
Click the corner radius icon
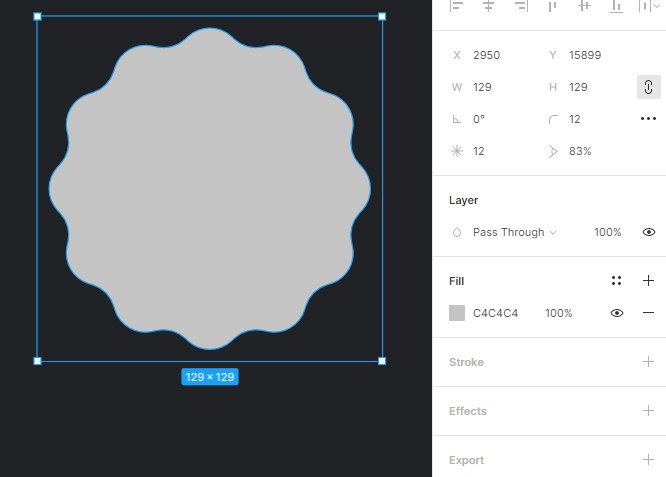553,119
